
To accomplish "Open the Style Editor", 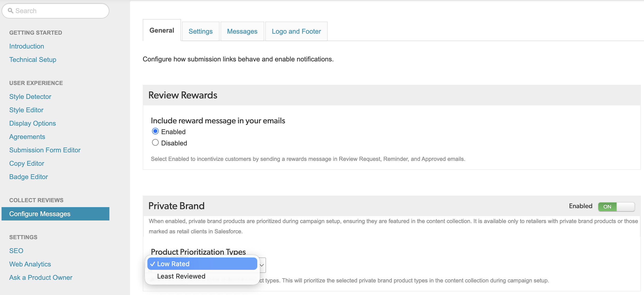I will click(26, 110).
